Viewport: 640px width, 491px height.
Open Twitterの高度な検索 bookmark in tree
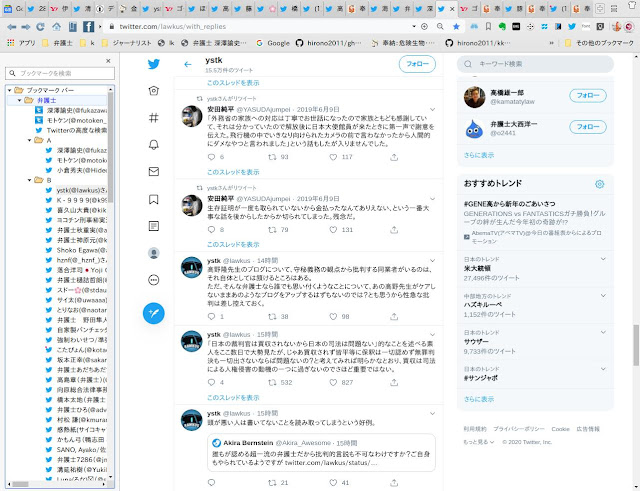[71, 130]
